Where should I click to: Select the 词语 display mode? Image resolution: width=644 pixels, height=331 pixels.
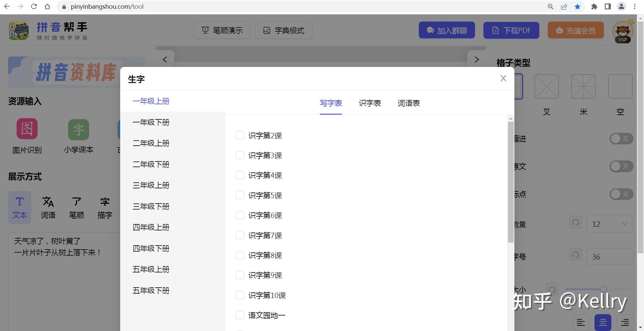(48, 208)
